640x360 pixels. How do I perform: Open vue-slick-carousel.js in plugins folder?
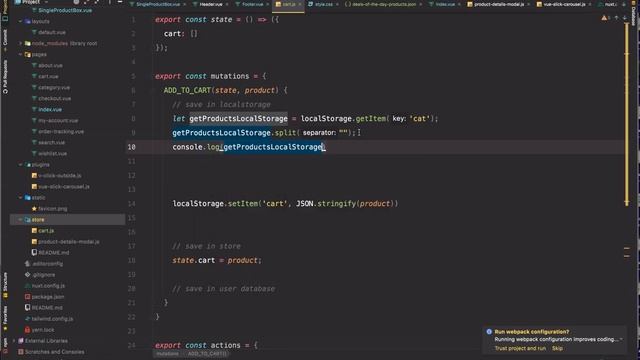(64, 187)
